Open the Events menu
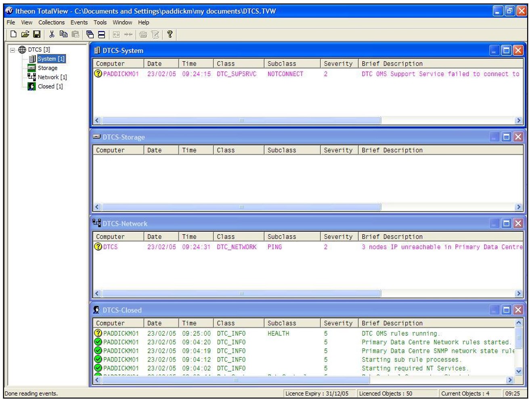The image size is (532, 400). tap(79, 23)
